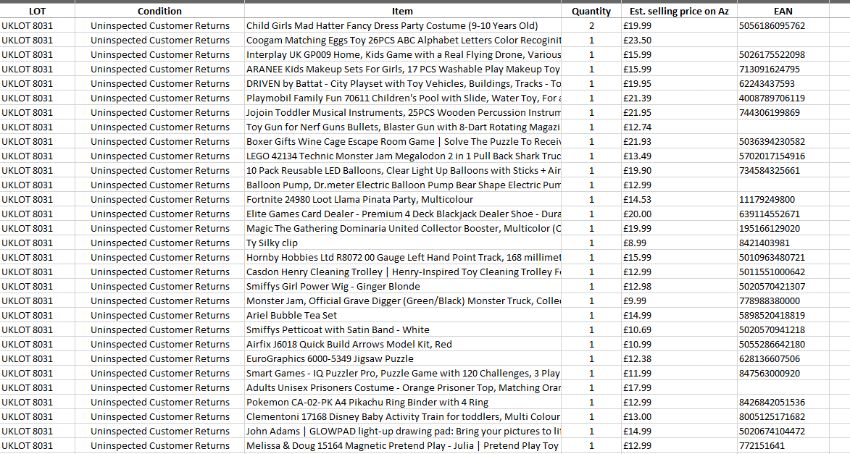Select the UKLOT 8031 cell in Ariel Bubble Tea row
850x454 pixels.
click(37, 315)
